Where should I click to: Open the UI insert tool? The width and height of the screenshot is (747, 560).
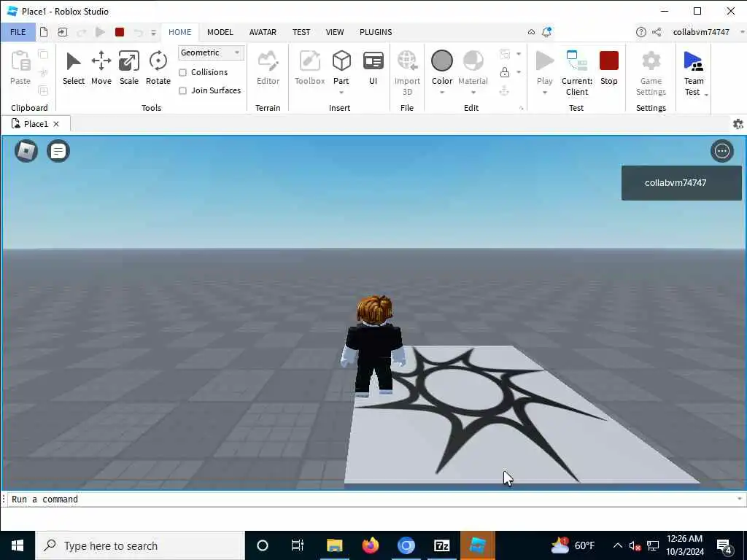point(373,68)
